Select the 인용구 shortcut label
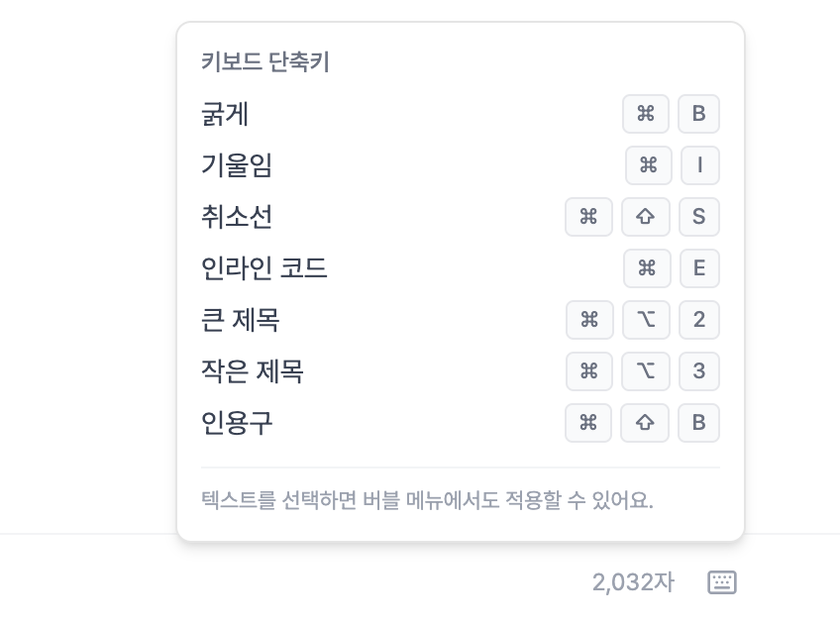The image size is (840, 624). [237, 422]
